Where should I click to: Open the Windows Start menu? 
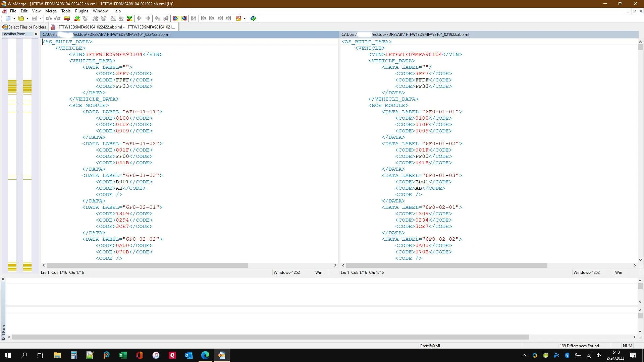8,355
